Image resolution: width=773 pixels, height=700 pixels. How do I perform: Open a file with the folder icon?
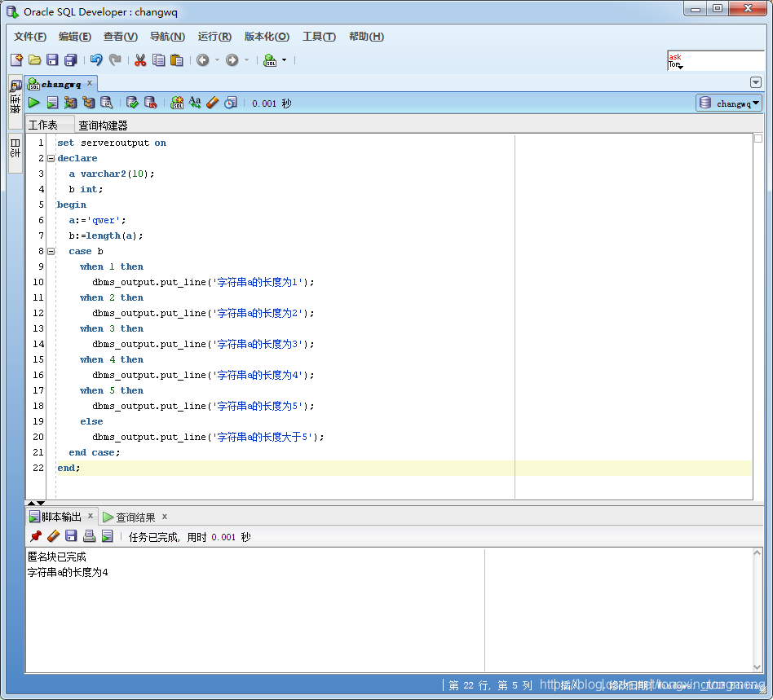tap(34, 60)
